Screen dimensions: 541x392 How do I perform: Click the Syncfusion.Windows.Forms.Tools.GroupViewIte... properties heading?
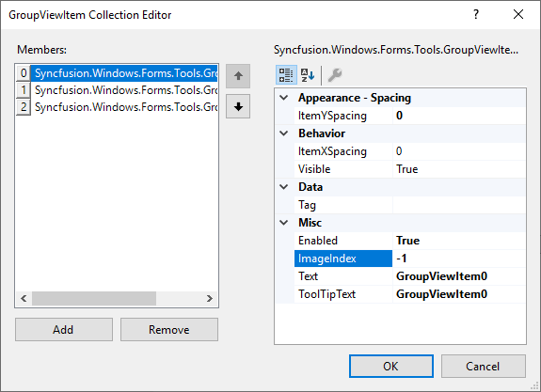[x=396, y=50]
